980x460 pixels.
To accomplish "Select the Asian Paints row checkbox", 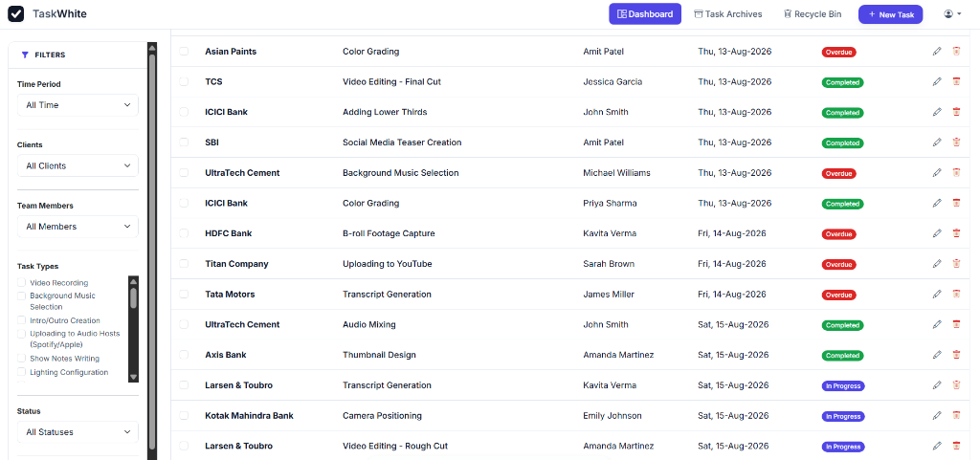I will click(x=184, y=52).
